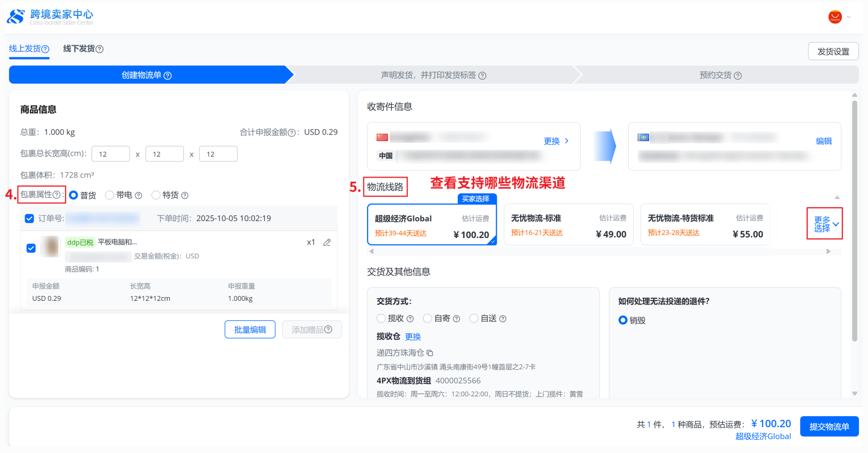
Task: Click the AliExpress account avatar icon
Action: [x=835, y=17]
